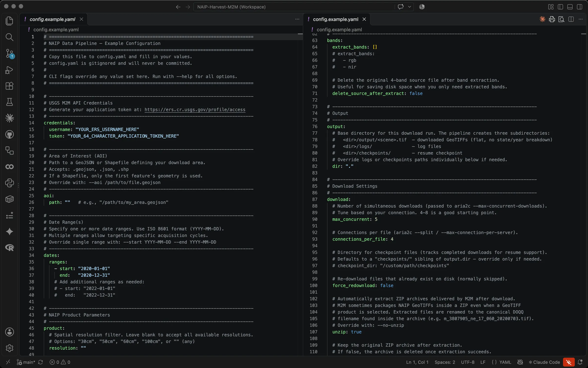This screenshot has height=368, width=588.
Task: Open the remote window indicator in status bar
Action: 8,362
